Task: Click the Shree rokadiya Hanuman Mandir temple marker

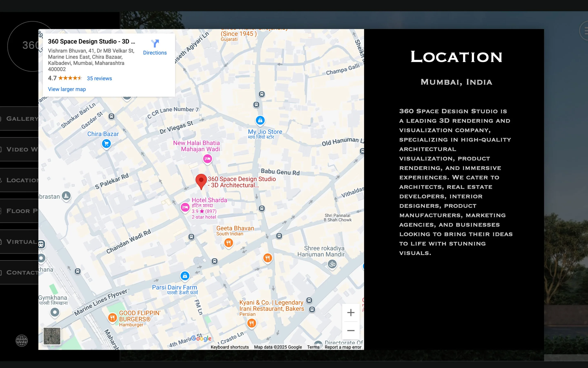Action: (x=332, y=264)
